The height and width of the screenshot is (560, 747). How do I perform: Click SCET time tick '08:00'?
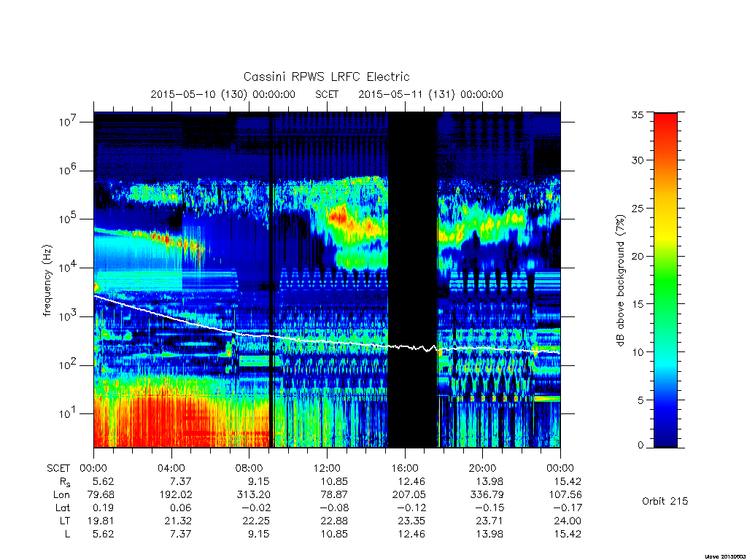249,468
